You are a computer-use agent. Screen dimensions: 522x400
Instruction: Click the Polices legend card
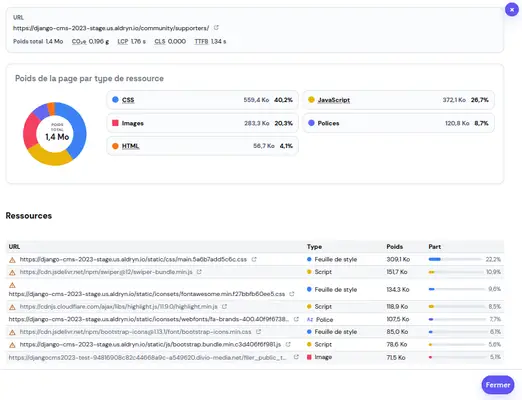pos(398,123)
